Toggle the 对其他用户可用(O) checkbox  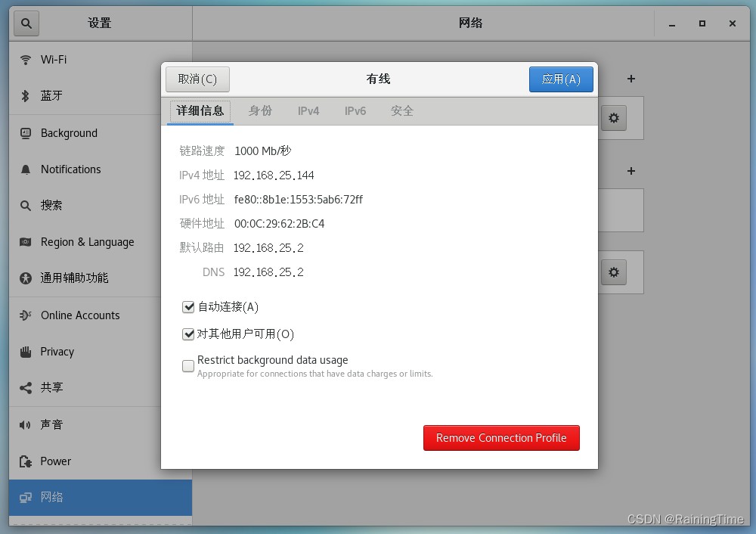coord(188,334)
